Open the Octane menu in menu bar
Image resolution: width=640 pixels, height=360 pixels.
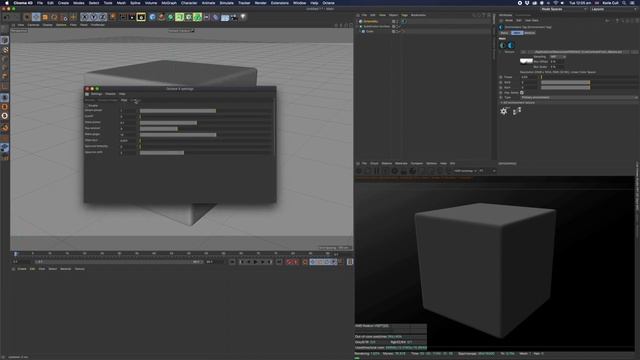328,3
